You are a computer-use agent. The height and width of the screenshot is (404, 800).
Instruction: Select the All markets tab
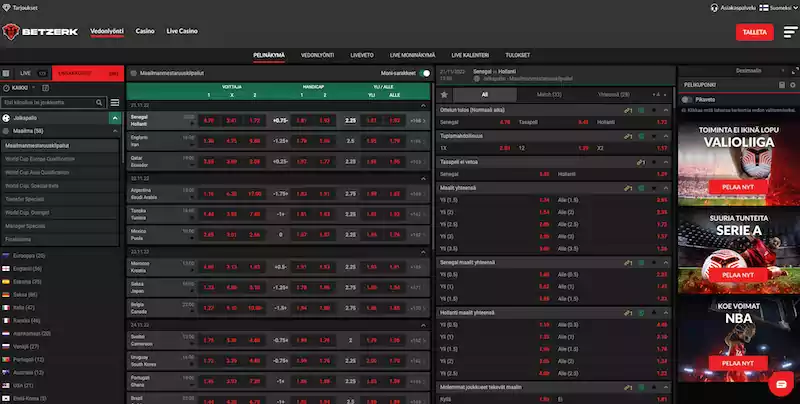(485, 95)
